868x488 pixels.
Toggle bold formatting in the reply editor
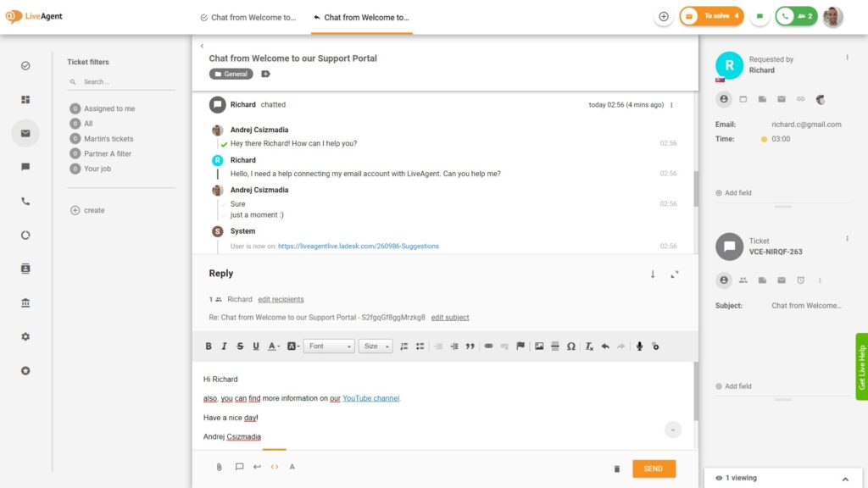209,346
